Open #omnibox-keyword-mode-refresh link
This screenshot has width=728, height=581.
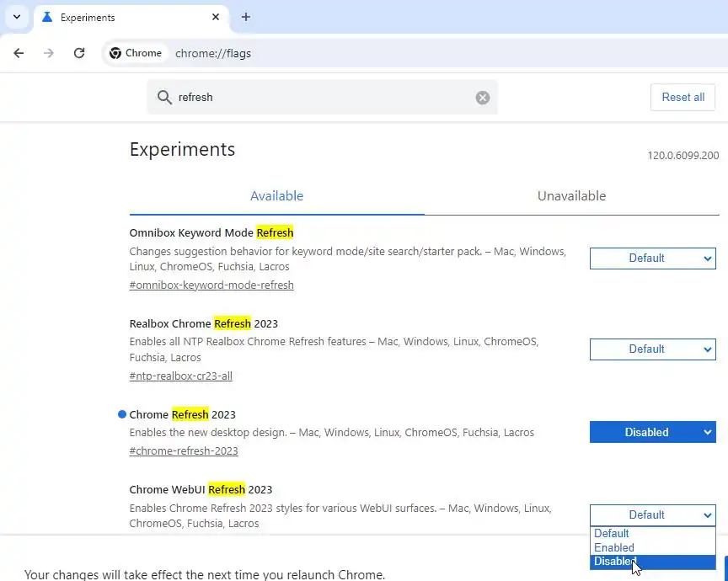pos(211,285)
